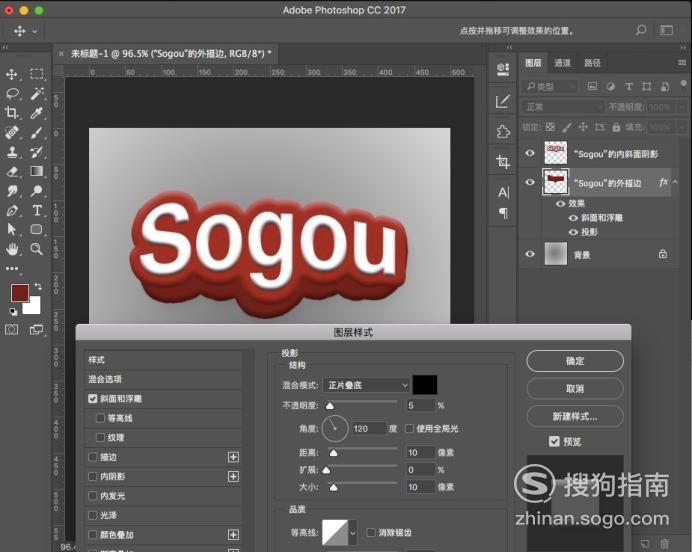Select the Horizontal Type tool
692x552 pixels.
pyautogui.click(x=37, y=210)
